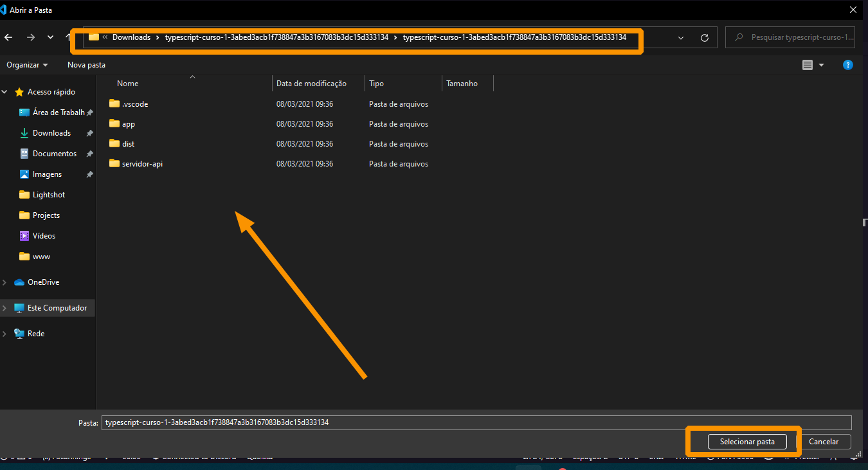868x470 pixels.
Task: Click the Cancelar button
Action: 824,442
